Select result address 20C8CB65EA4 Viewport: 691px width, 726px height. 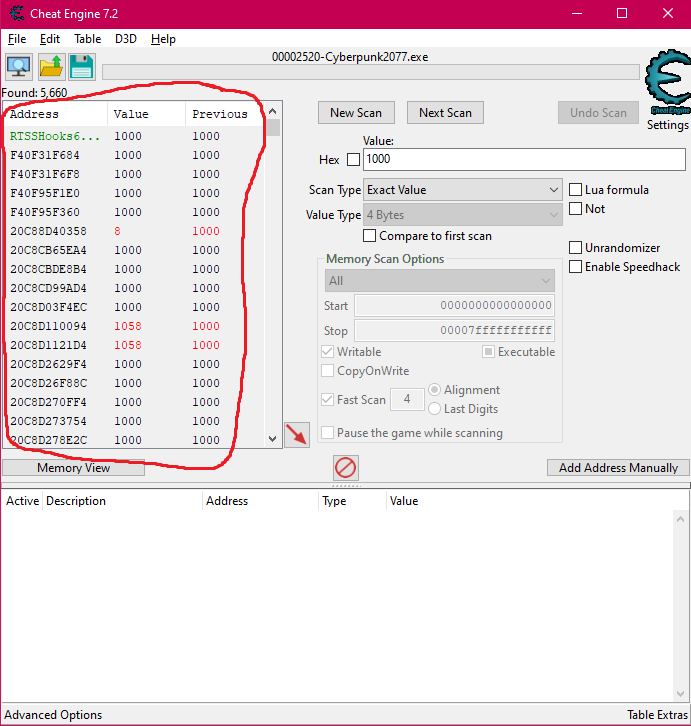[134, 250]
